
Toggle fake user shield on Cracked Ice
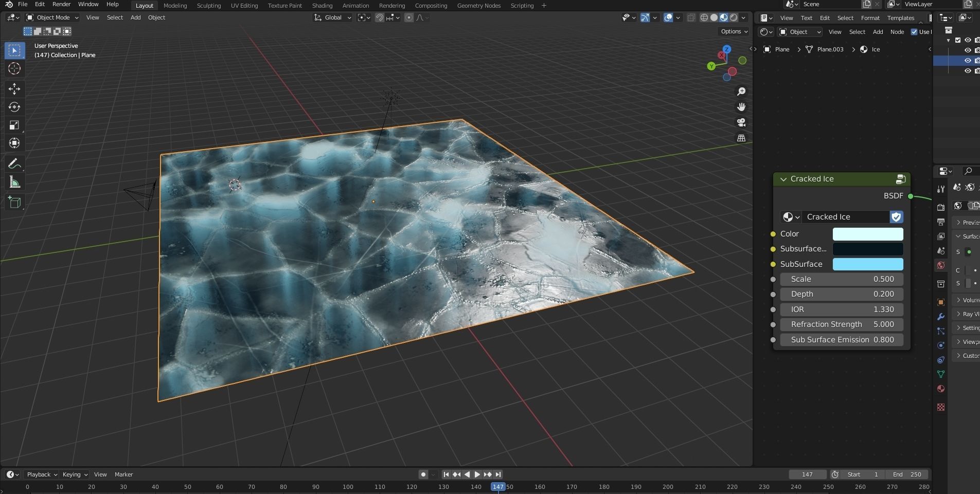(897, 217)
